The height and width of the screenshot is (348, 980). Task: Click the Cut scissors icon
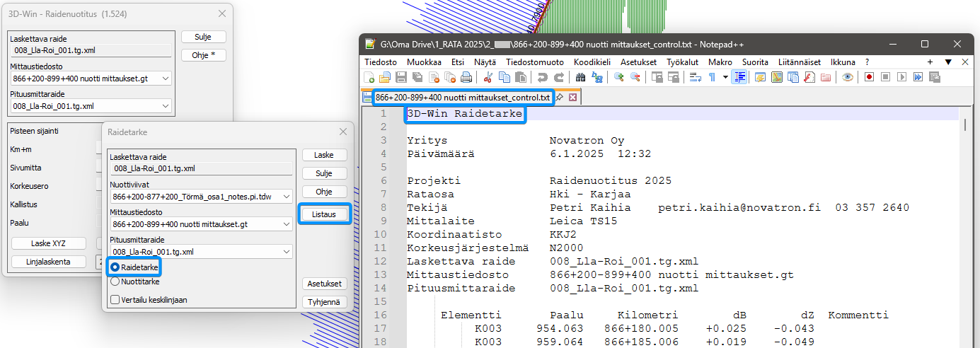tap(488, 77)
